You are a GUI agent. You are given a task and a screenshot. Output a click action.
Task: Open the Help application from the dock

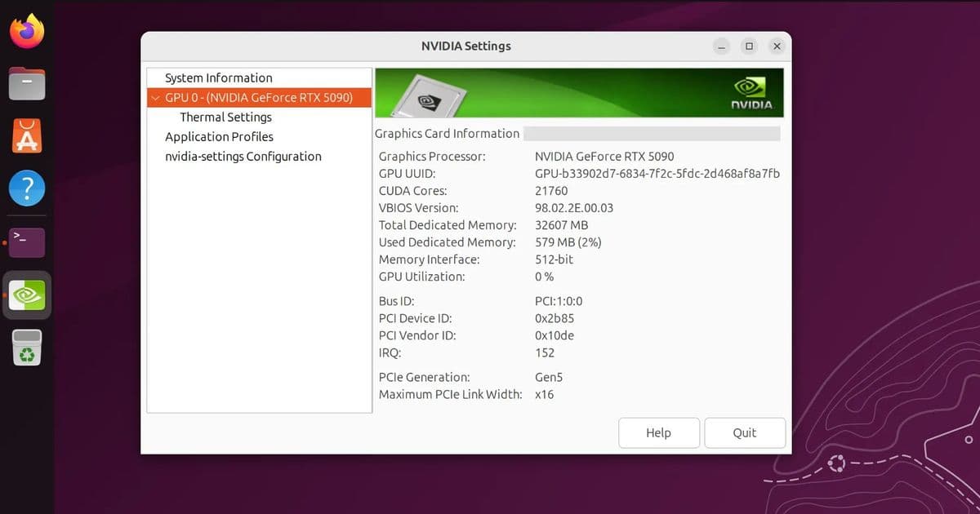tap(27, 188)
